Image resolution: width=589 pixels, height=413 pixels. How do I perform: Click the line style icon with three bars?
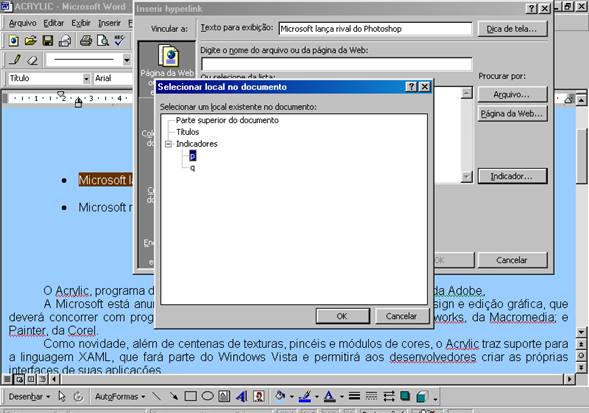coord(354,396)
